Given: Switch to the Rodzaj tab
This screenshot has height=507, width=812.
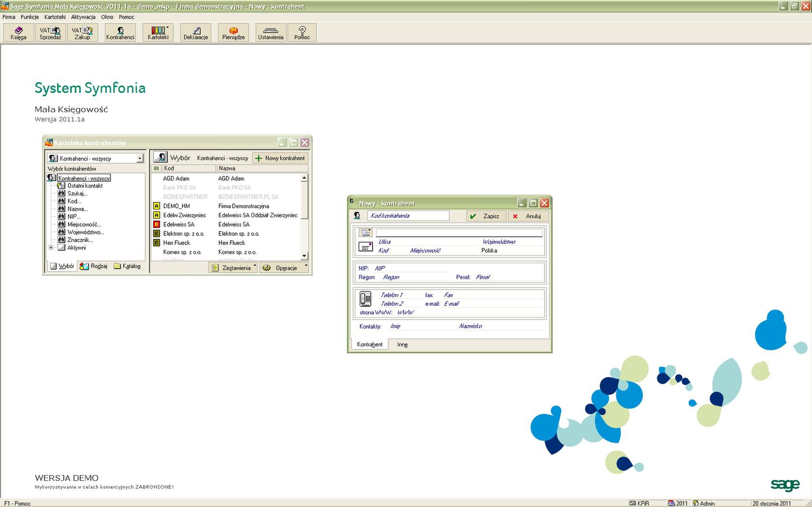Looking at the screenshot, I should click(94, 266).
